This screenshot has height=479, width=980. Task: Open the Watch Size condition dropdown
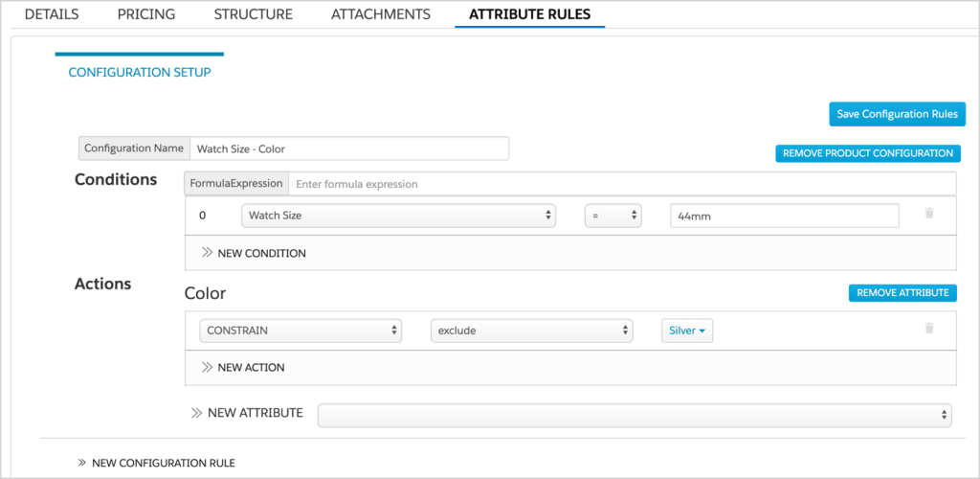tap(398, 216)
